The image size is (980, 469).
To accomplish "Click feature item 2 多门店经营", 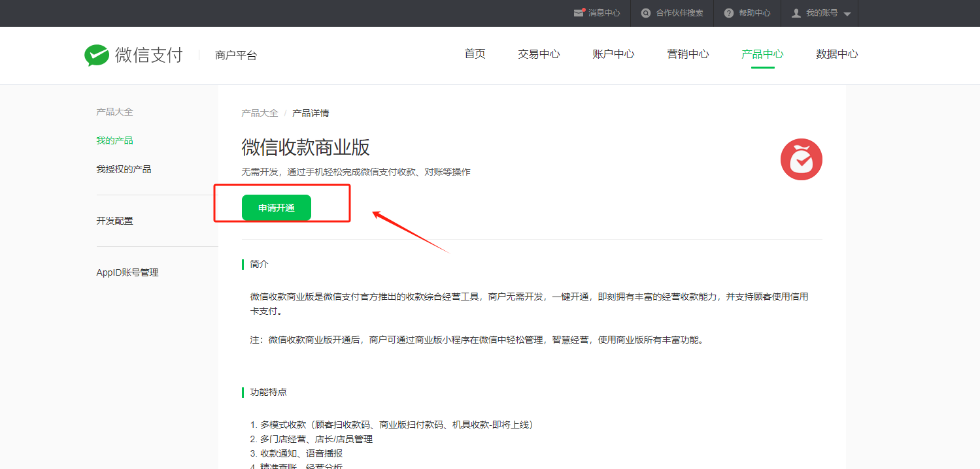I will tap(311, 439).
